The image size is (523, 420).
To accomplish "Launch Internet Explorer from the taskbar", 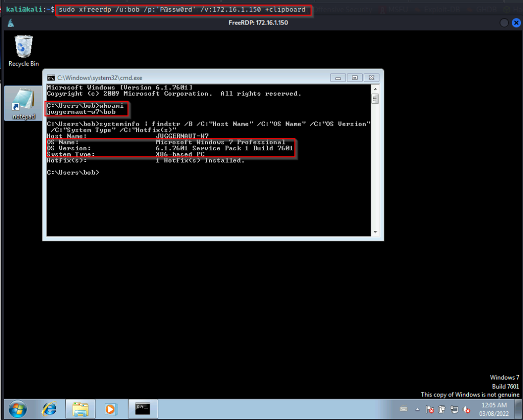I will 50,409.
